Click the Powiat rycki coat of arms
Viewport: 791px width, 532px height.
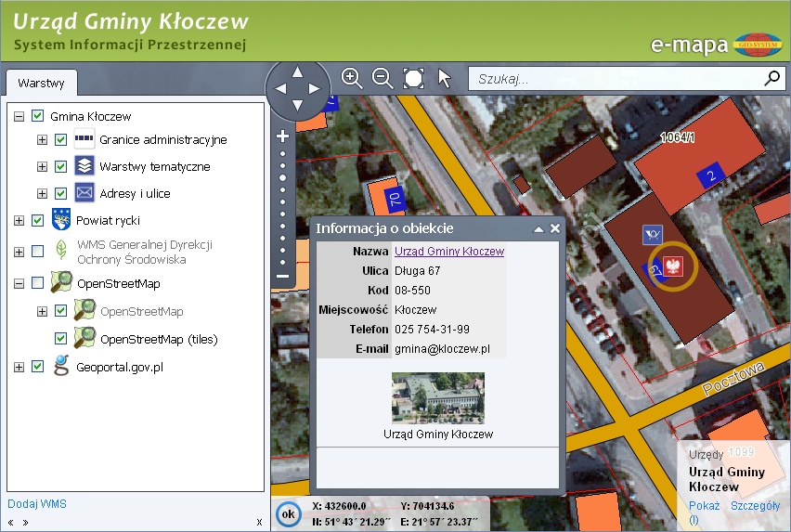61,220
